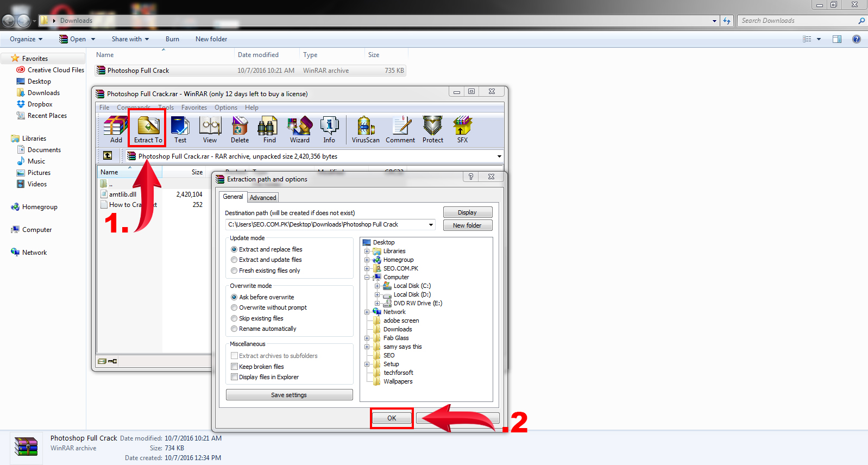
Task: Click the View file toolbar icon
Action: [x=210, y=130]
